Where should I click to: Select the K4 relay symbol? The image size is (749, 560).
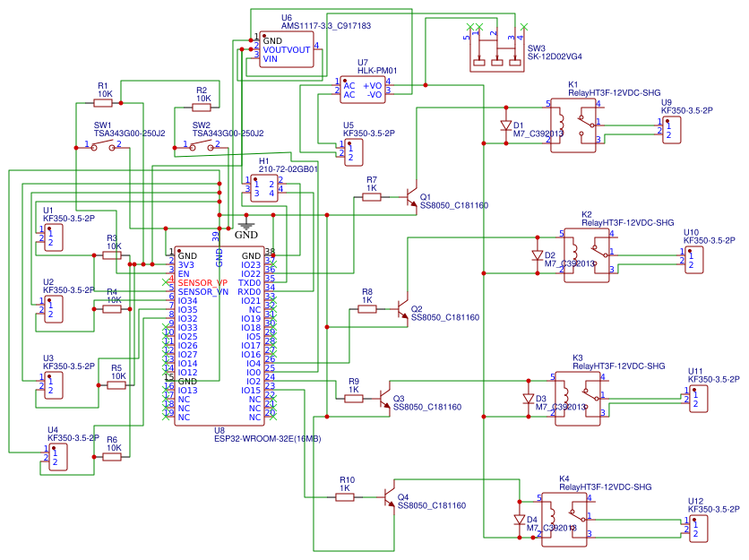(564, 520)
